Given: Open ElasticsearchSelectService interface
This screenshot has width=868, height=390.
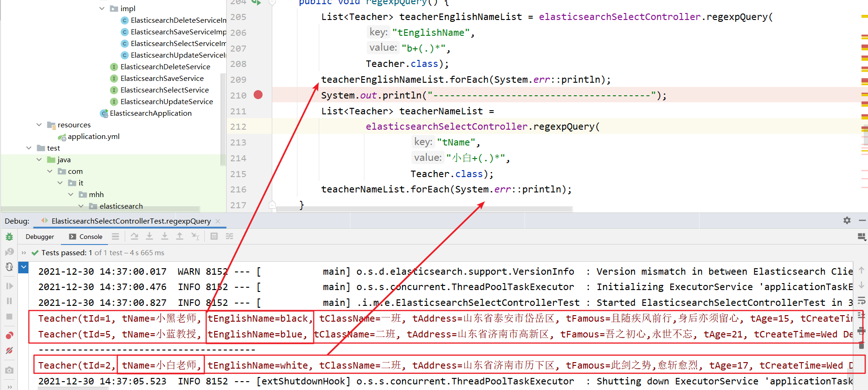Looking at the screenshot, I should (x=160, y=90).
